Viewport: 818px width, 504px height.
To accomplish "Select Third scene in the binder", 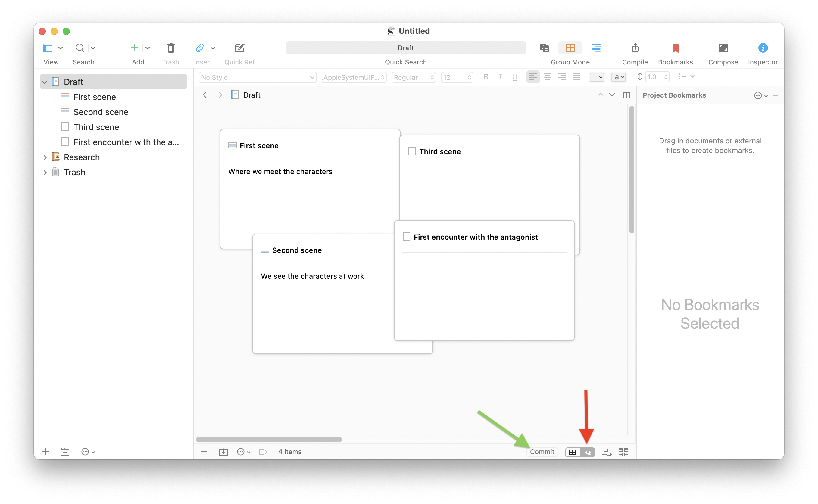I will point(96,127).
